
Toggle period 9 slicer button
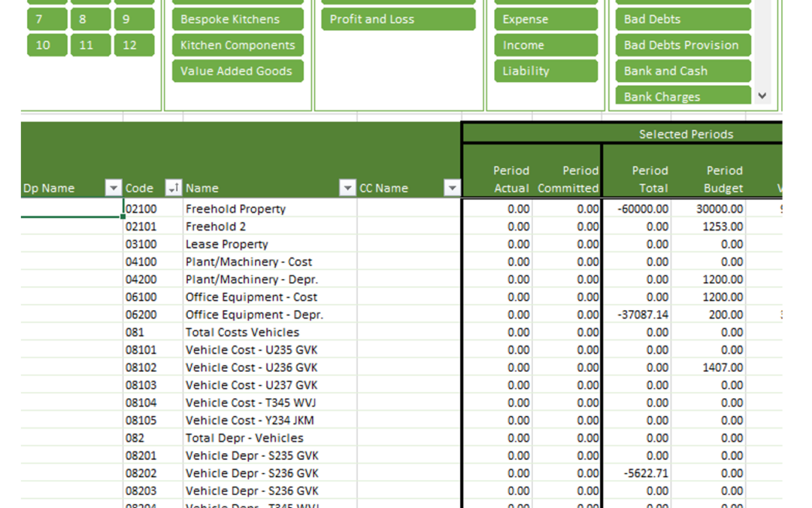coord(134,20)
